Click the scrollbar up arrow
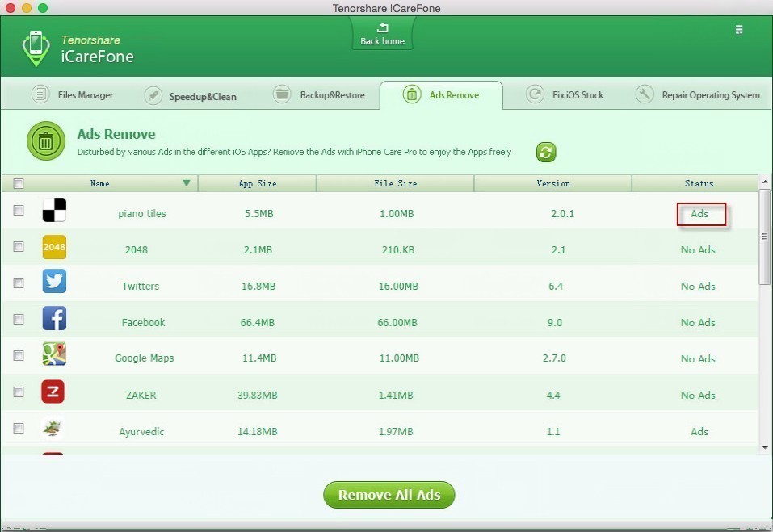 click(765, 182)
